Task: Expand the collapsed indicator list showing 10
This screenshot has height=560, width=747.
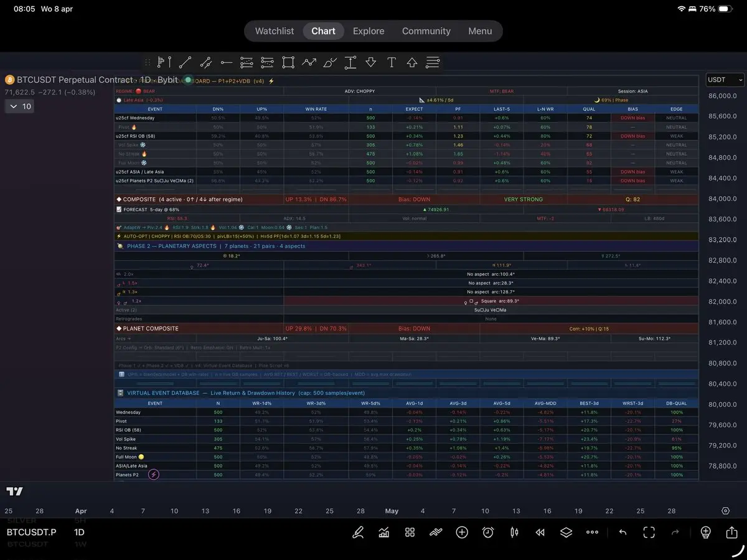Action: pos(19,106)
